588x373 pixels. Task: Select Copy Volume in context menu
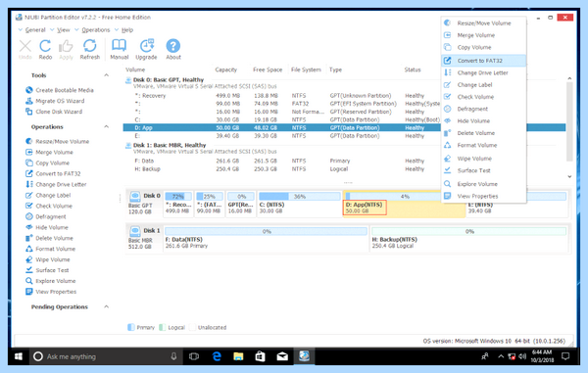(x=484, y=47)
